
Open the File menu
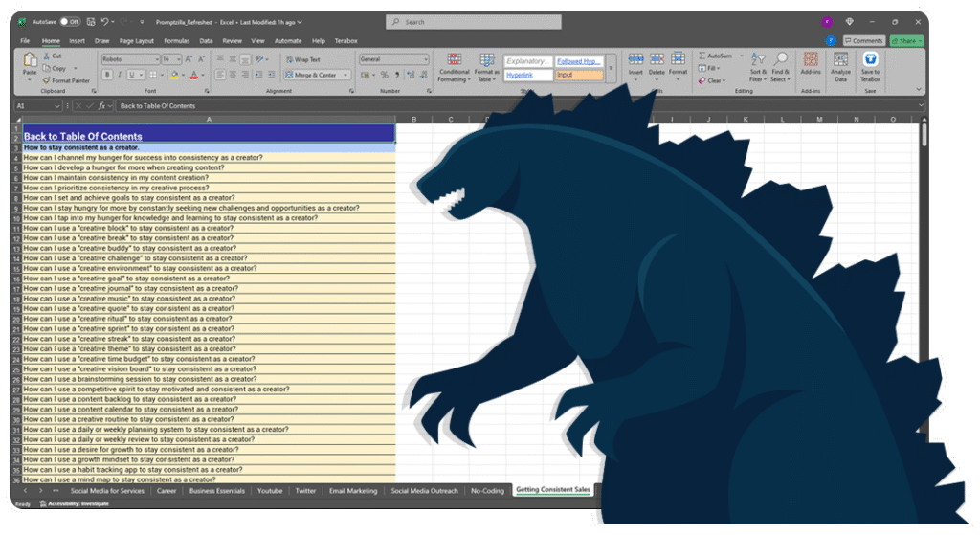pos(25,40)
